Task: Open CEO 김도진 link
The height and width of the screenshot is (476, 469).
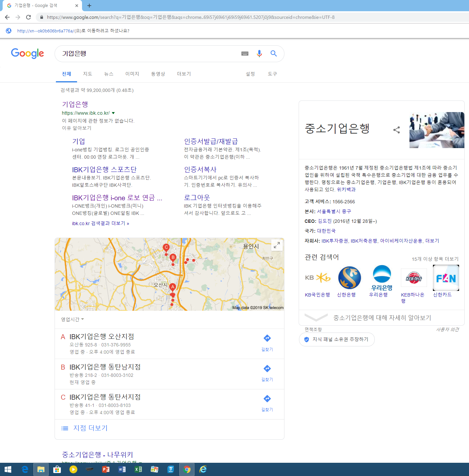Action: click(x=325, y=221)
